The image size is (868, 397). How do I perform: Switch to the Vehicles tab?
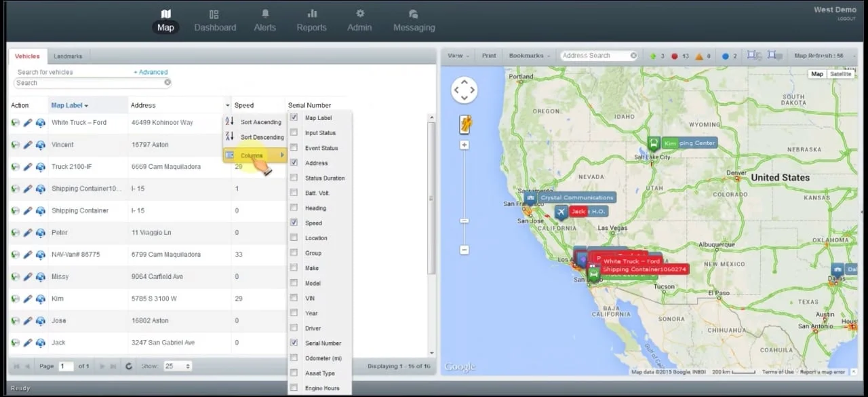[x=27, y=56]
